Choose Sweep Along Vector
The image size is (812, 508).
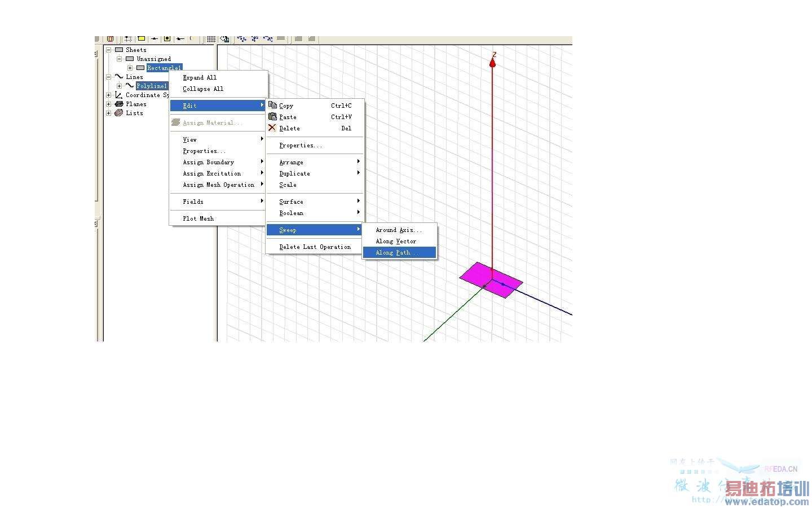click(400, 241)
